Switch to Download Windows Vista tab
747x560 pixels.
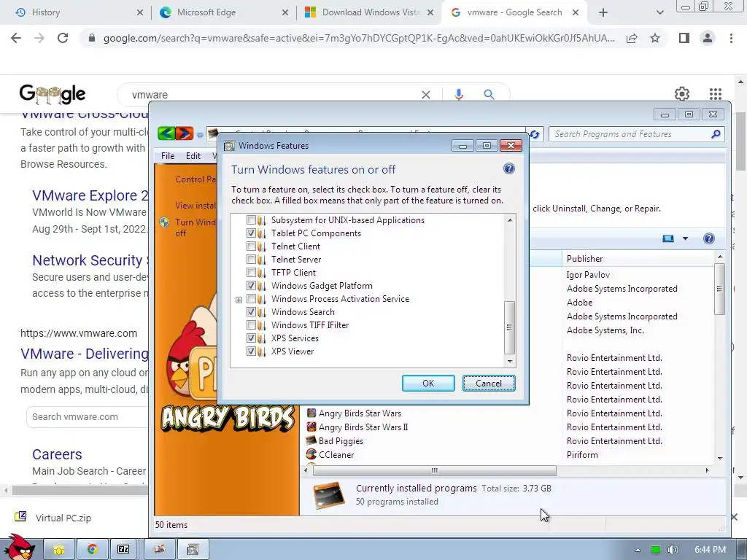[368, 13]
